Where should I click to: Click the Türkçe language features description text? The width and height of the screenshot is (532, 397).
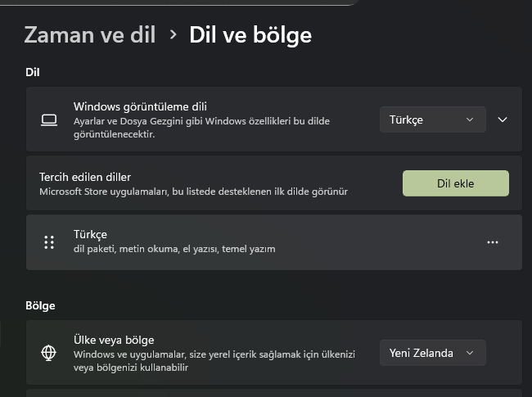(174, 249)
